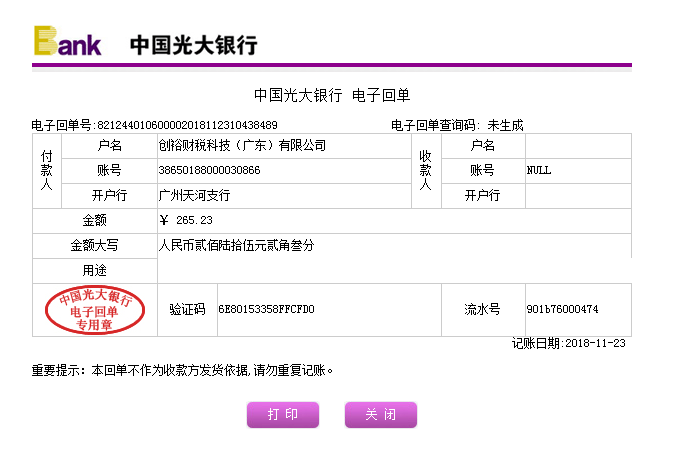Click the red 电子回单专用章 stamp
The height and width of the screenshot is (462, 694).
(x=94, y=311)
